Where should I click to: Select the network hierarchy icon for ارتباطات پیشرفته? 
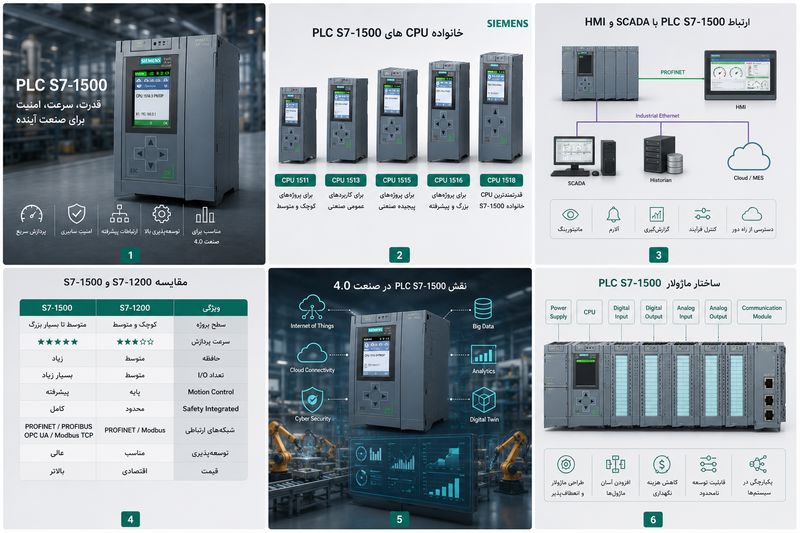coord(119,214)
